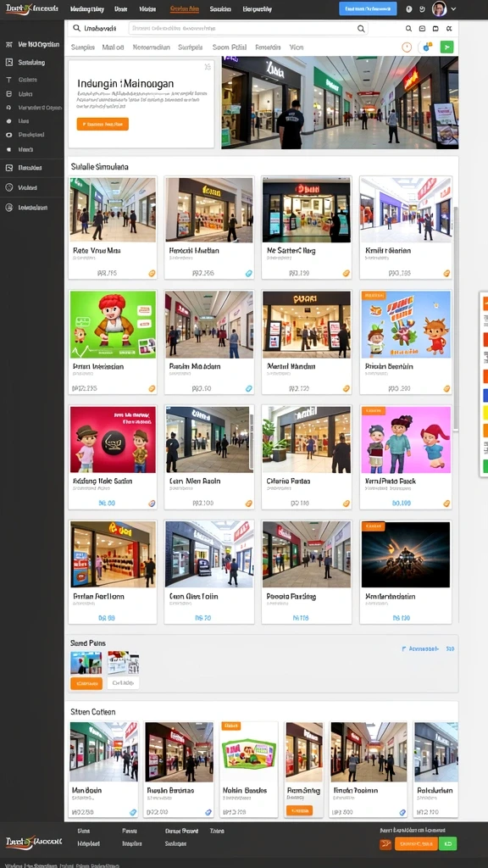488x868 pixels.
Task: Open the orange-underlined top navigation tab
Action: click(x=184, y=9)
